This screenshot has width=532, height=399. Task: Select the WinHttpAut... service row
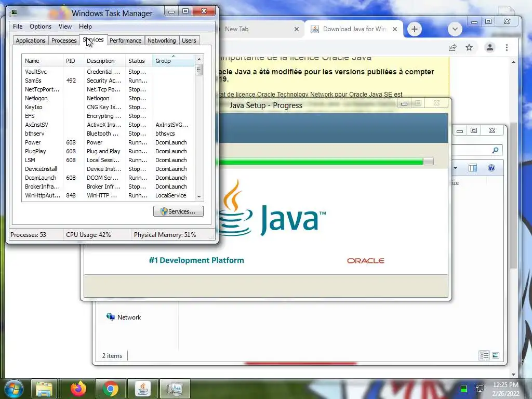108,195
